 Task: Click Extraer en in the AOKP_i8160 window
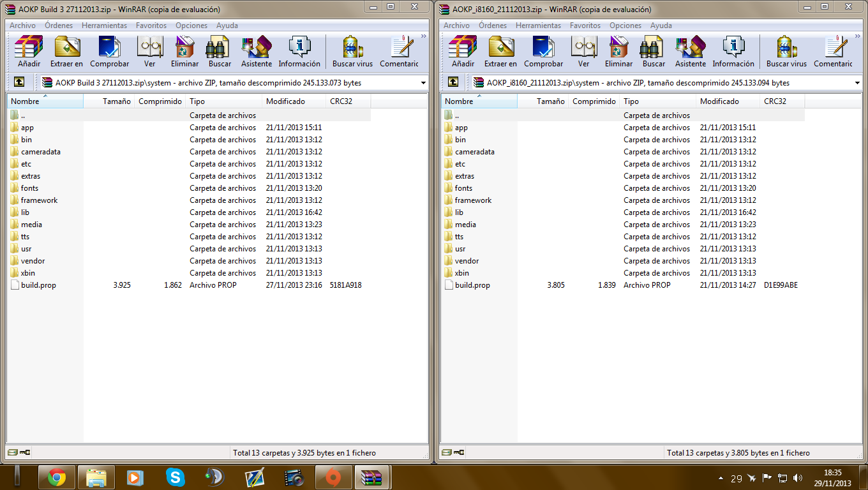pos(501,52)
